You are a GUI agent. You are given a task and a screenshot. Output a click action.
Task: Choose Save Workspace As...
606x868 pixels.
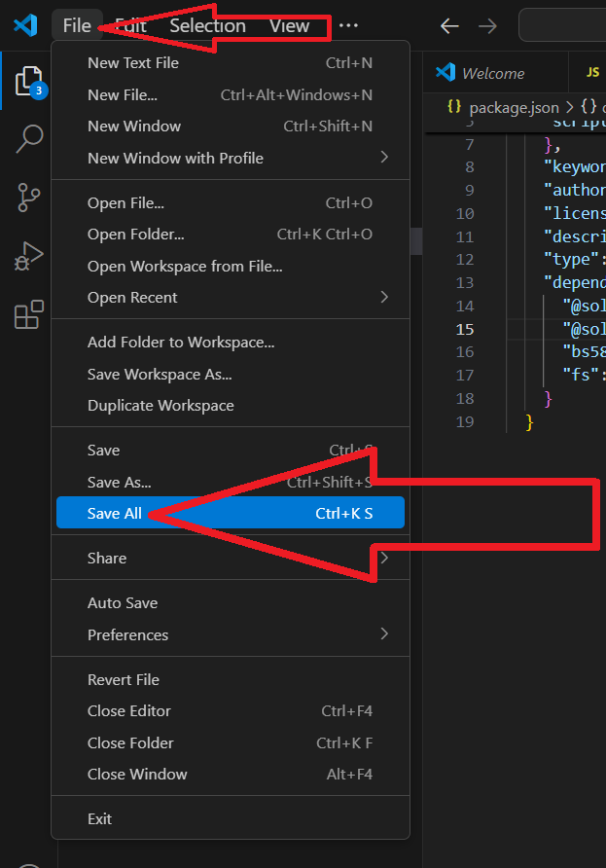click(231, 375)
